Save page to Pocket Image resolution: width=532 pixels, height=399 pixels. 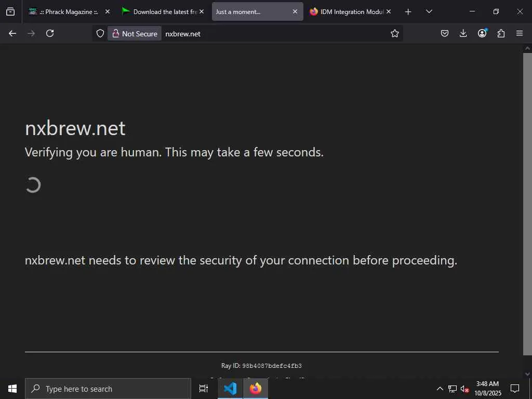click(445, 33)
